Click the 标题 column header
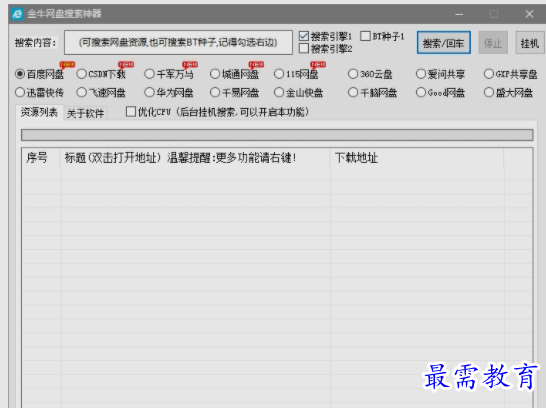 195,158
